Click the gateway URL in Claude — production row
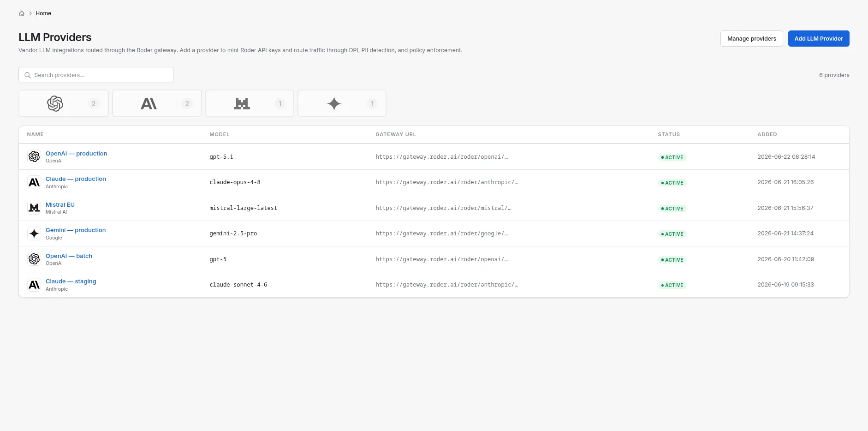The height and width of the screenshot is (431, 868). click(x=447, y=182)
